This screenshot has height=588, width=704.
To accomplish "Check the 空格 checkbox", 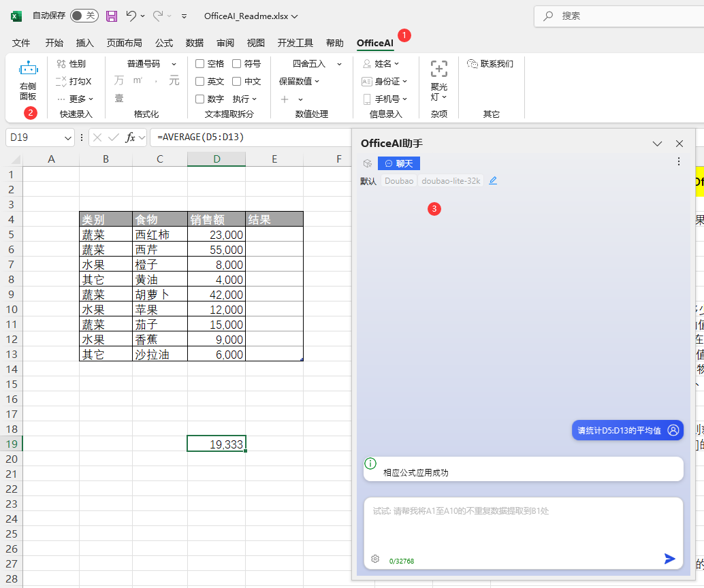I will 199,64.
